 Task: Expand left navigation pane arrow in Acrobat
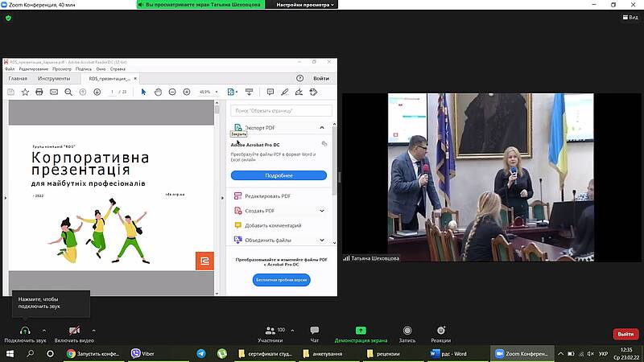click(6, 198)
